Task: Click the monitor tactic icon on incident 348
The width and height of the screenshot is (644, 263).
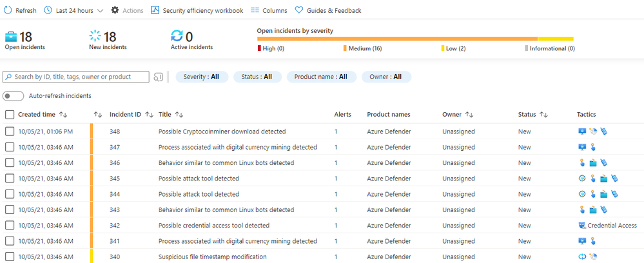Action: (582, 131)
